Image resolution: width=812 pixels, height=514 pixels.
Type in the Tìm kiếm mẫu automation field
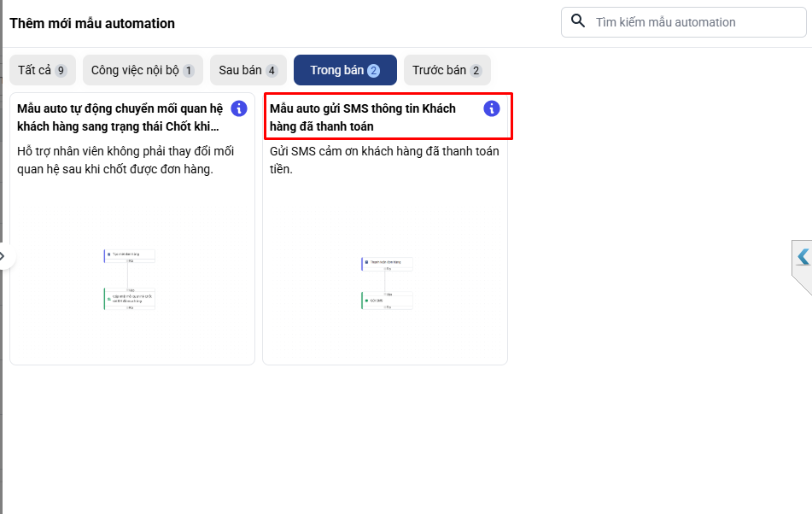coord(692,22)
